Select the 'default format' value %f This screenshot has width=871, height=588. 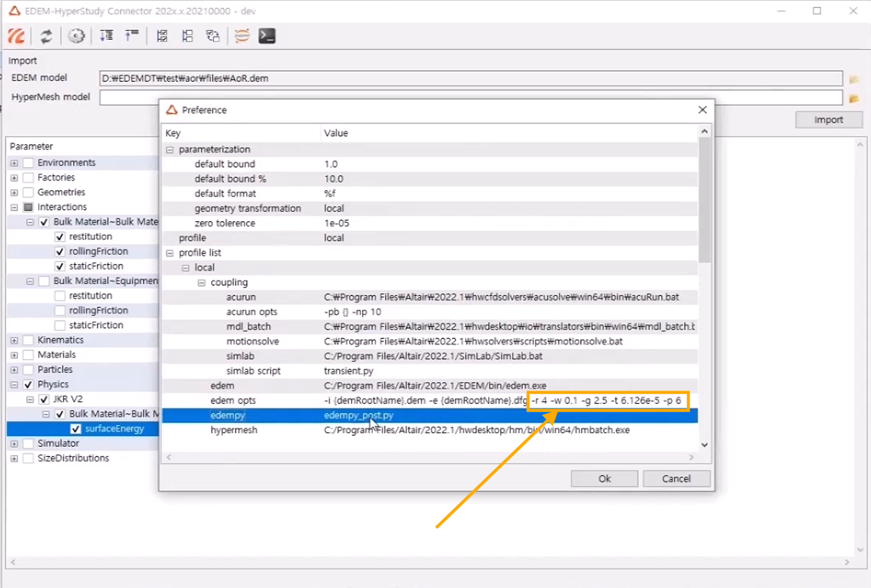(x=329, y=194)
